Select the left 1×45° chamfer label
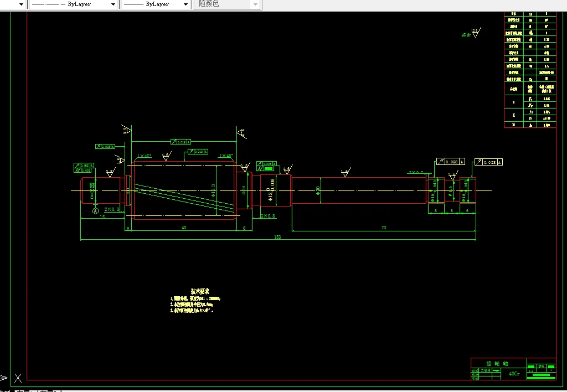567x392 pixels. pos(145,156)
